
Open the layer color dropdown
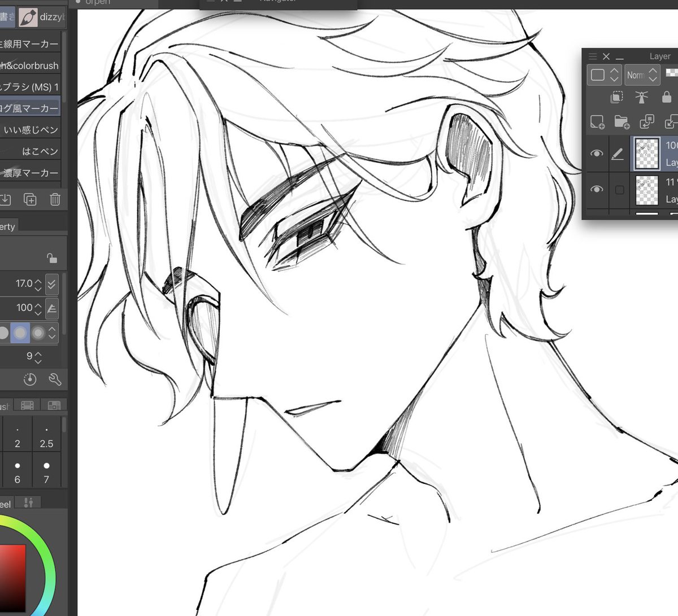[x=605, y=75]
